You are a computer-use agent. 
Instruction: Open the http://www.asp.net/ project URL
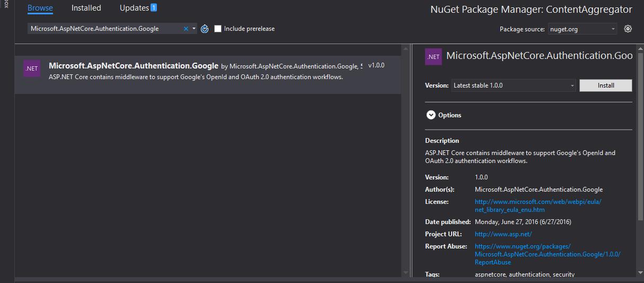[x=503, y=234]
